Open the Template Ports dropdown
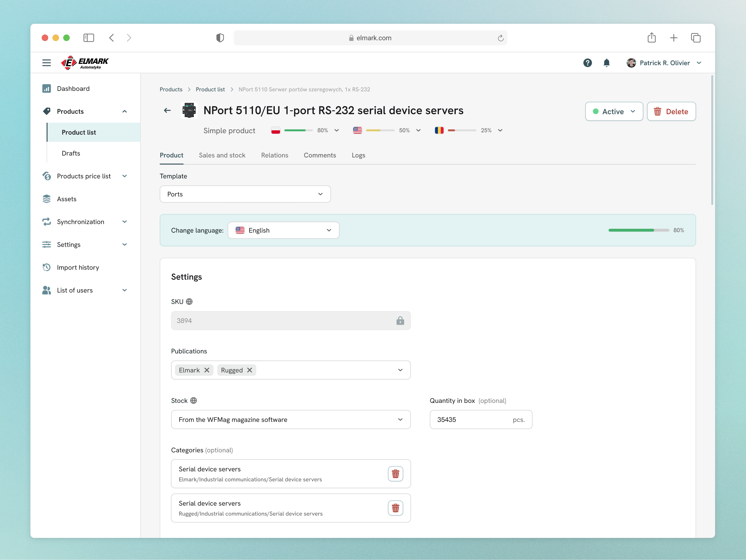 [x=245, y=194]
